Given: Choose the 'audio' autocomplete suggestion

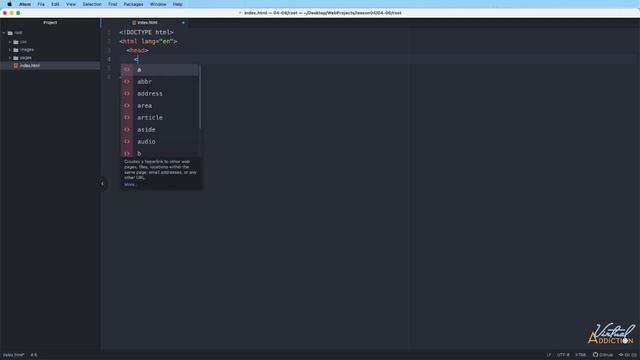Looking at the screenshot, I should pos(160,142).
